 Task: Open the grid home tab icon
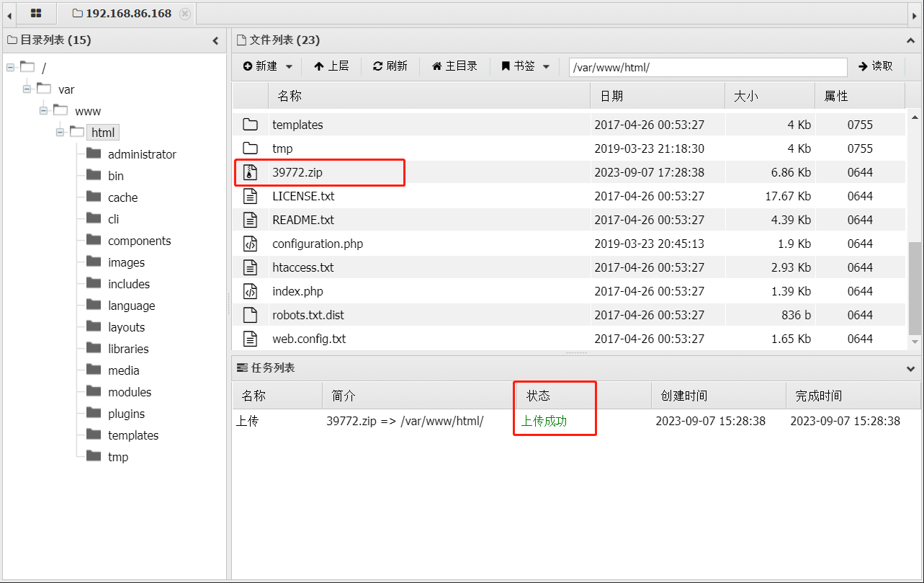click(36, 13)
